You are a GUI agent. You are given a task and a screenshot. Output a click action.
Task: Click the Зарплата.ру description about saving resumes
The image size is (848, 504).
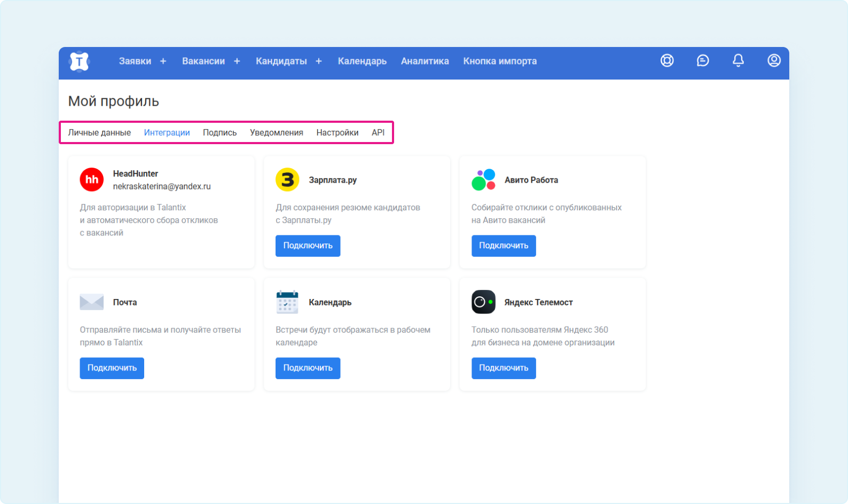pos(348,214)
